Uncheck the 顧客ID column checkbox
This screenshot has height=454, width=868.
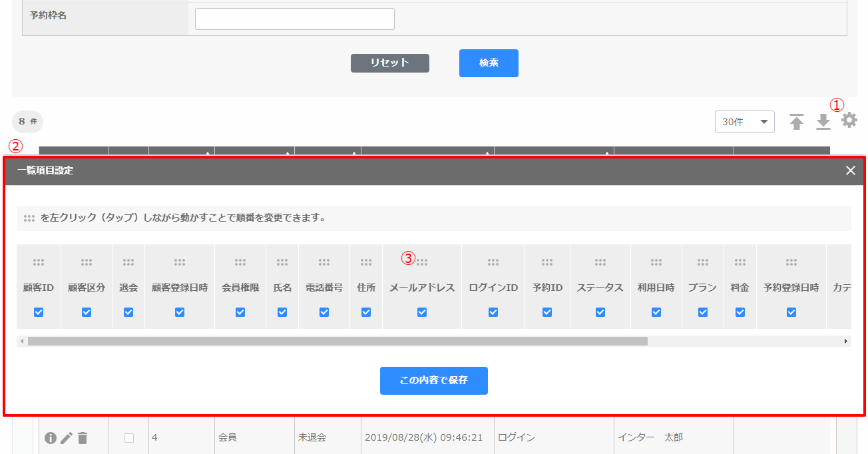(39, 312)
